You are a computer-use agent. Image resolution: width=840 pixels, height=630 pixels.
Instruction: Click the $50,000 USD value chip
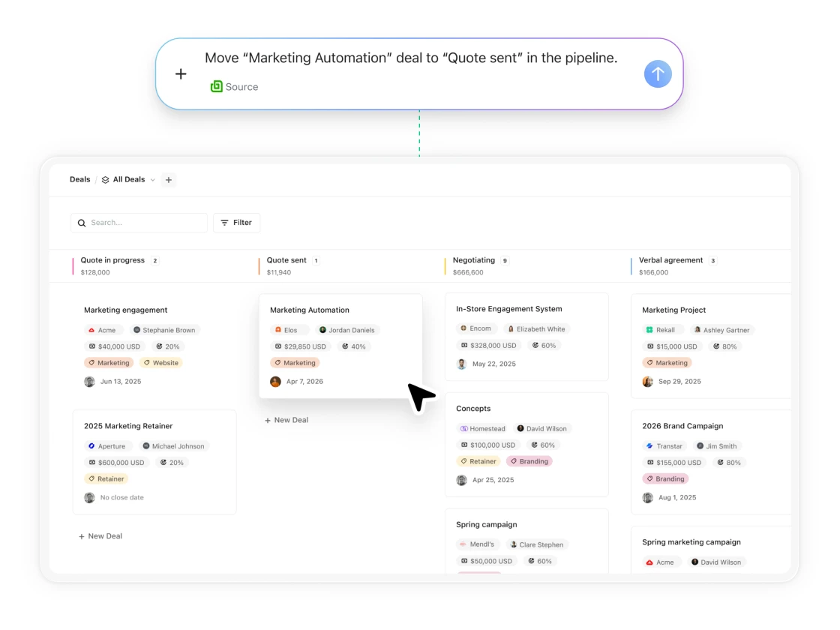[487, 561]
